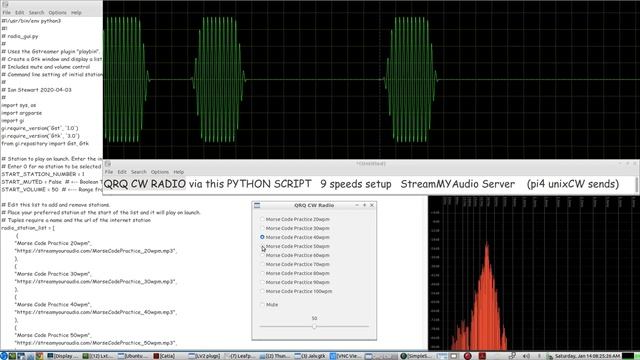Image resolution: width=640 pixels, height=360 pixels.
Task: Click the Untitled editor window icon
Action: pyautogui.click(x=108, y=164)
